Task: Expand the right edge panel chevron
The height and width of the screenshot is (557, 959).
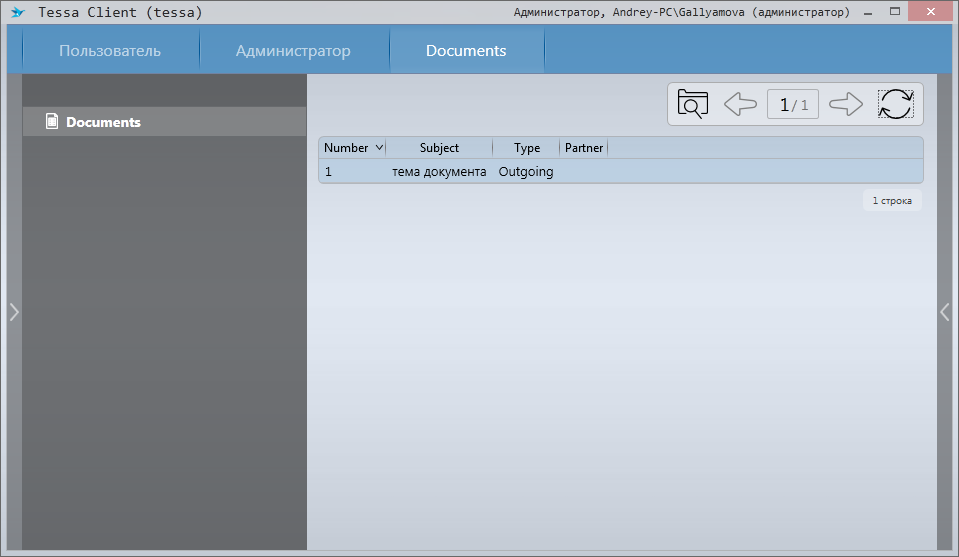Action: pos(945,312)
